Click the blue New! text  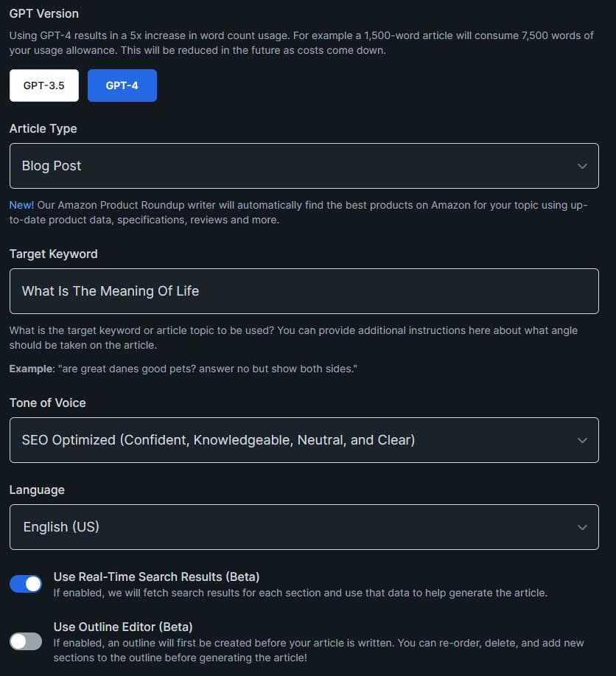[x=21, y=205]
